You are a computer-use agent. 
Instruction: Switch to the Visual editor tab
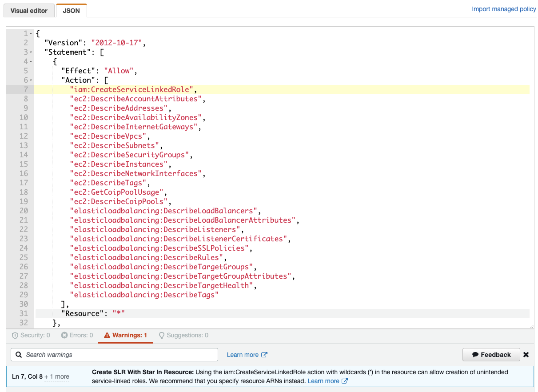(29, 11)
